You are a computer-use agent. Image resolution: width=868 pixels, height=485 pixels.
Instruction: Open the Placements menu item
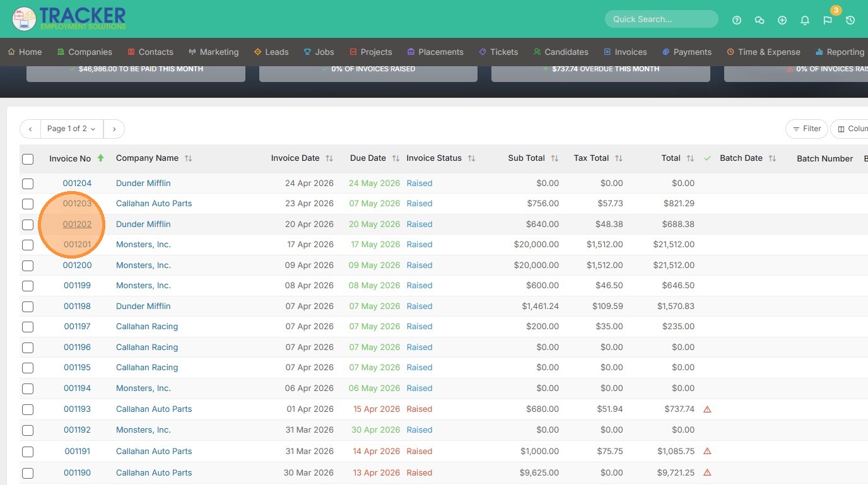[x=435, y=52]
